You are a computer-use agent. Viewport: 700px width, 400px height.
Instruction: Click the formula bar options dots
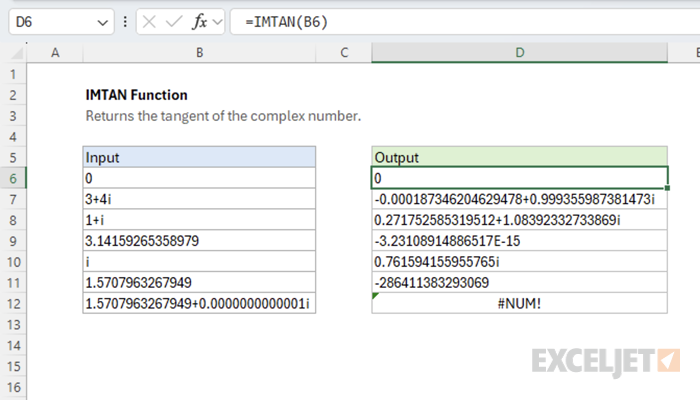(125, 21)
